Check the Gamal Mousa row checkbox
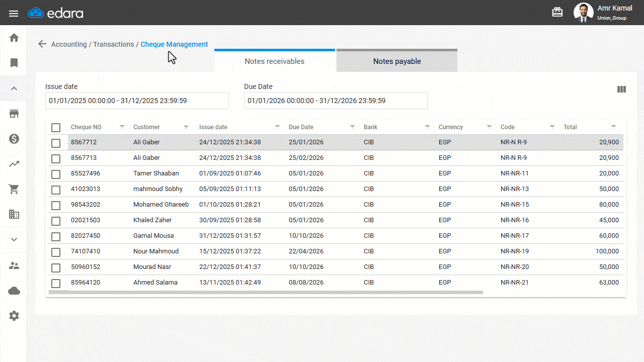Viewport: 644px width, 362px height. point(56,237)
